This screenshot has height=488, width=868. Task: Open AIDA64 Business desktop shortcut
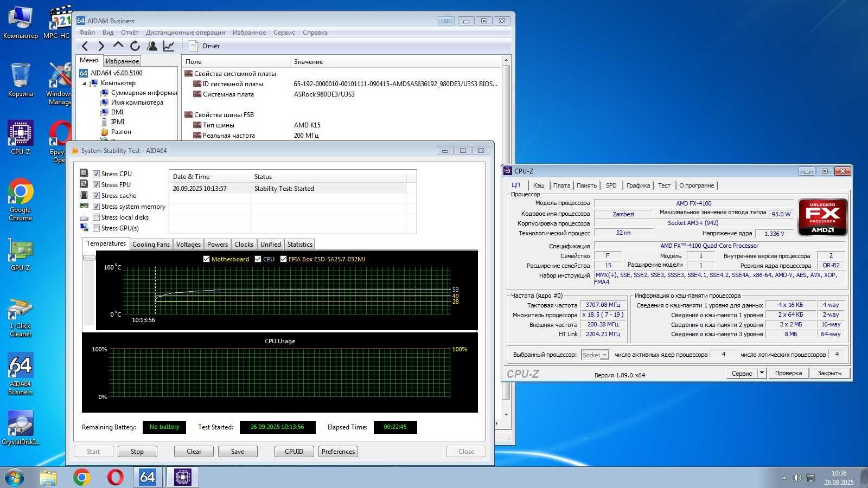[x=21, y=374]
